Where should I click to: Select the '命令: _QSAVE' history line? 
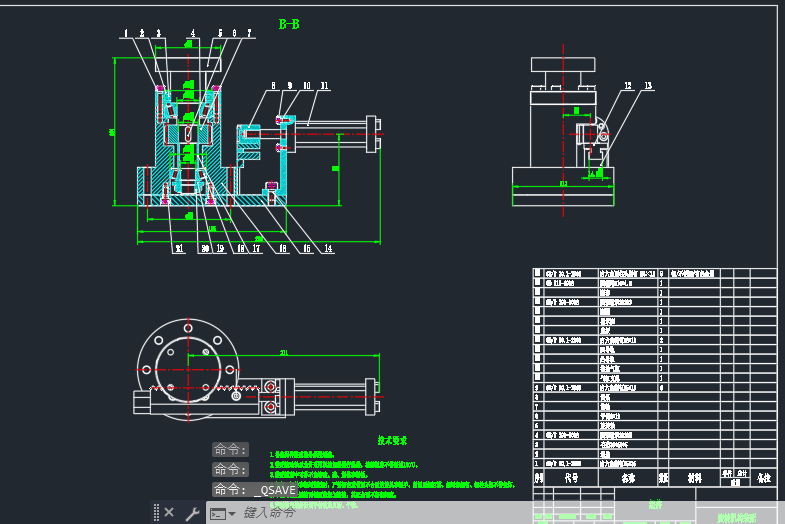pos(255,489)
